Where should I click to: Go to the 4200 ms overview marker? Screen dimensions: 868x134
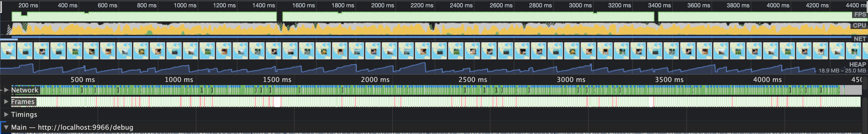click(x=817, y=6)
